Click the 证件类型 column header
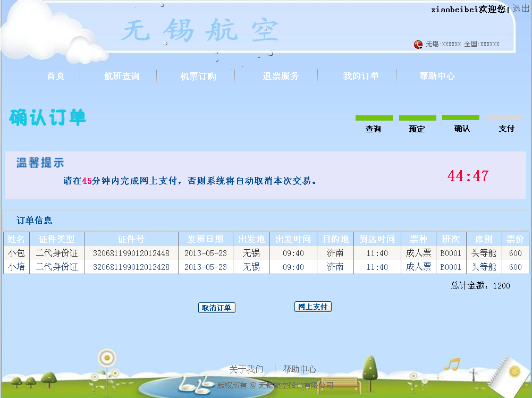The height and width of the screenshot is (398, 532). 57,239
